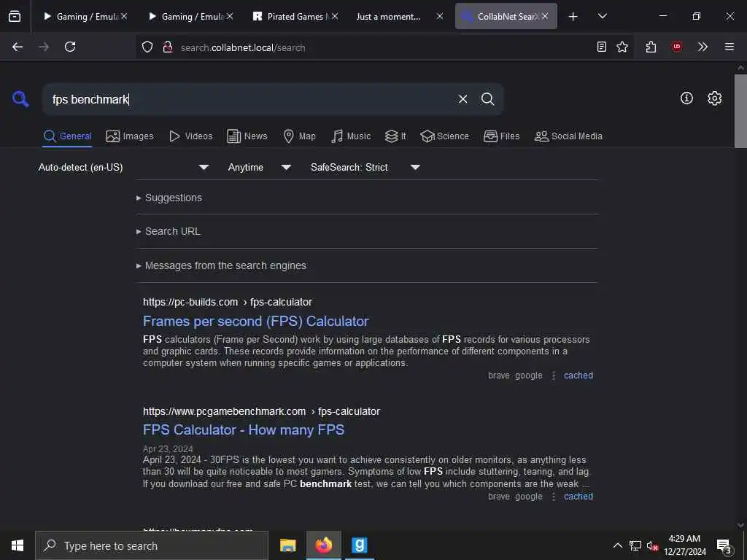Open the Windows Start menu
Screen dimensions: 747x560
tap(18, 545)
